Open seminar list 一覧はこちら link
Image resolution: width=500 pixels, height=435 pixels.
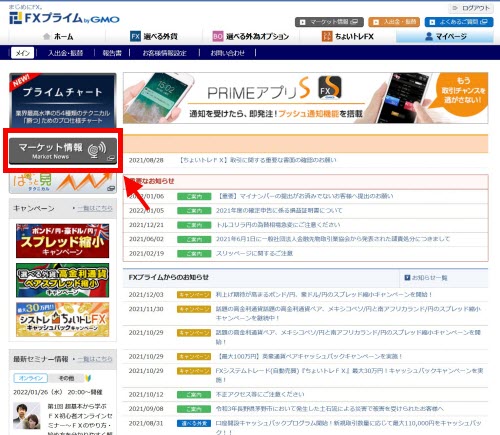(95, 359)
